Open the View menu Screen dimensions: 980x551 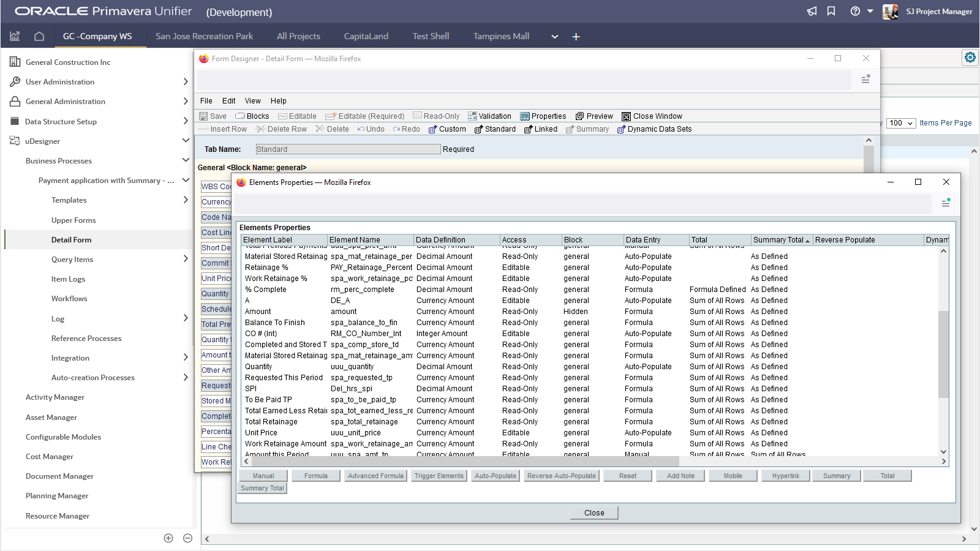point(253,101)
